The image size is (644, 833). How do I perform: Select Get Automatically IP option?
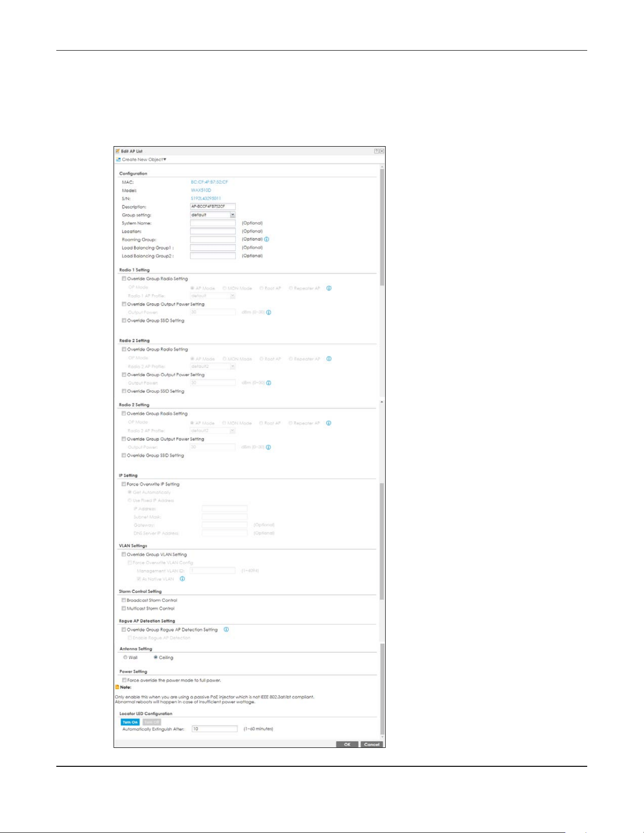pos(130,492)
